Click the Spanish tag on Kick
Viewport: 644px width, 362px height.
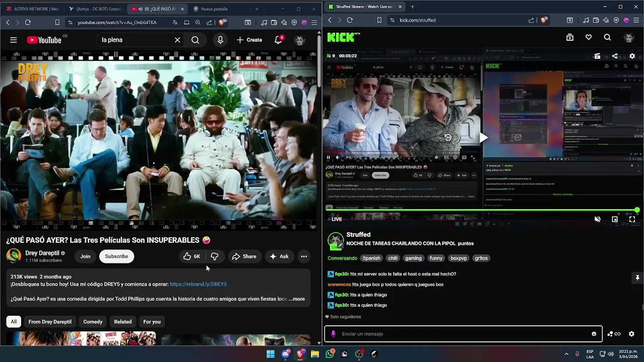click(x=371, y=258)
